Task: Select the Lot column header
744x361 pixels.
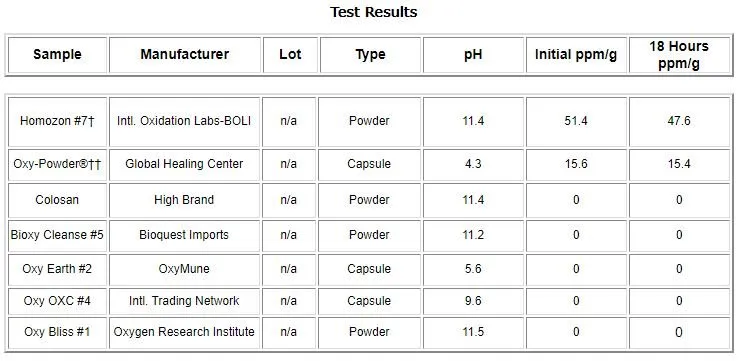Action: coord(290,55)
